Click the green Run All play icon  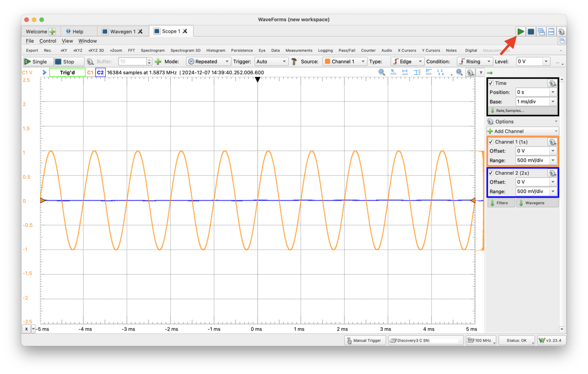pos(520,31)
